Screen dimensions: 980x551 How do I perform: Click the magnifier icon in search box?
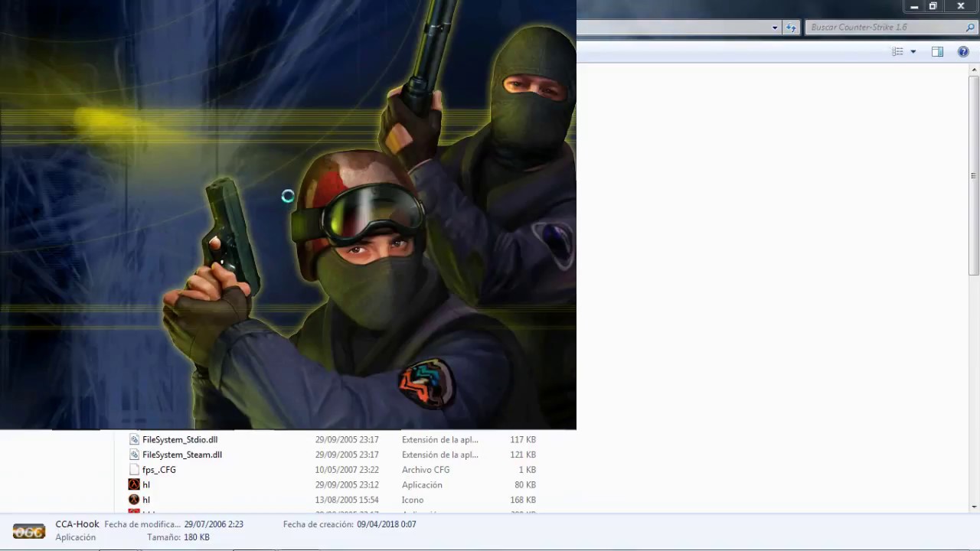pos(970,28)
